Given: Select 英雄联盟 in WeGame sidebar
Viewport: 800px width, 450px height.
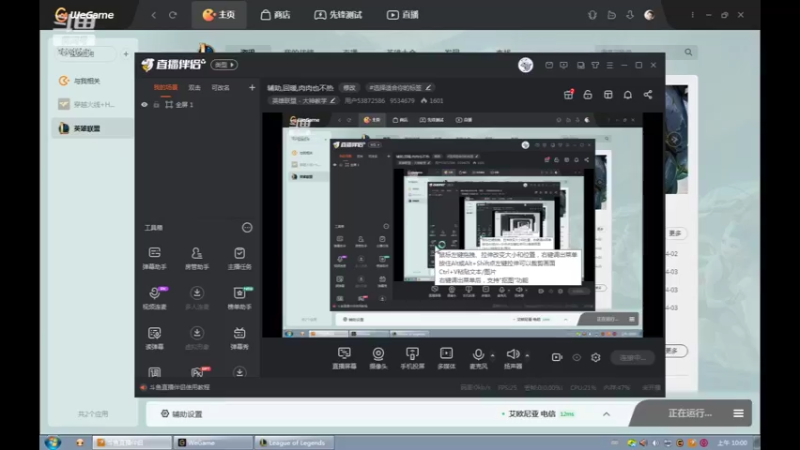Looking at the screenshot, I should point(92,128).
